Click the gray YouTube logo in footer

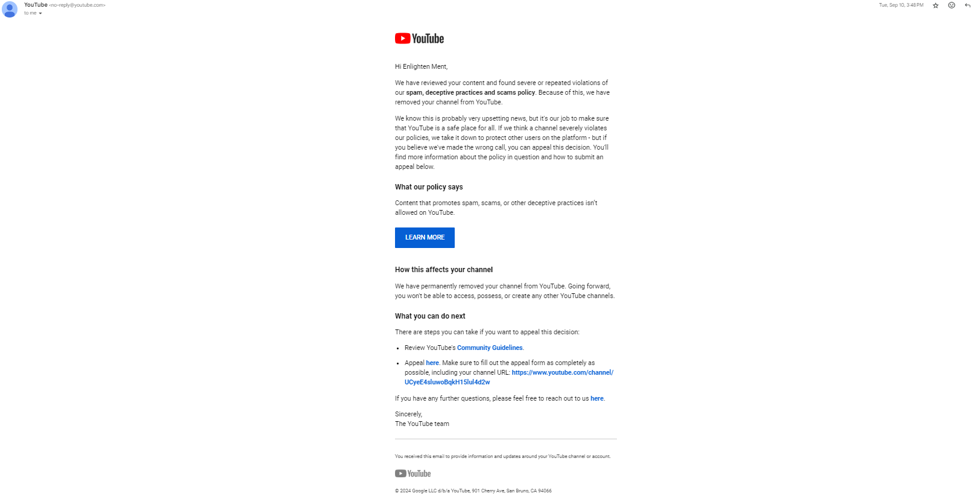click(413, 474)
